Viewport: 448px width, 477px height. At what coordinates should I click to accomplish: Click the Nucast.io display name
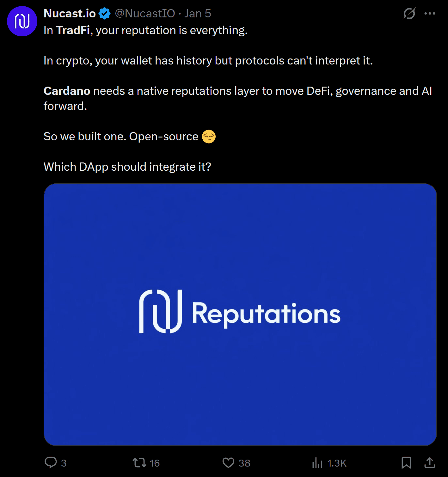pyautogui.click(x=70, y=14)
